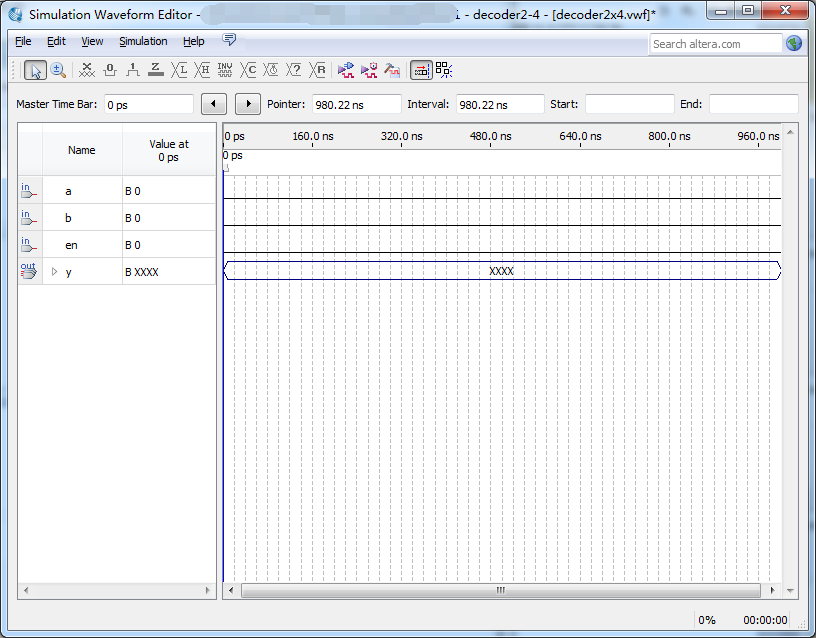This screenshot has height=638, width=816.
Task: Click input pin icon for b
Action: [x=29, y=218]
